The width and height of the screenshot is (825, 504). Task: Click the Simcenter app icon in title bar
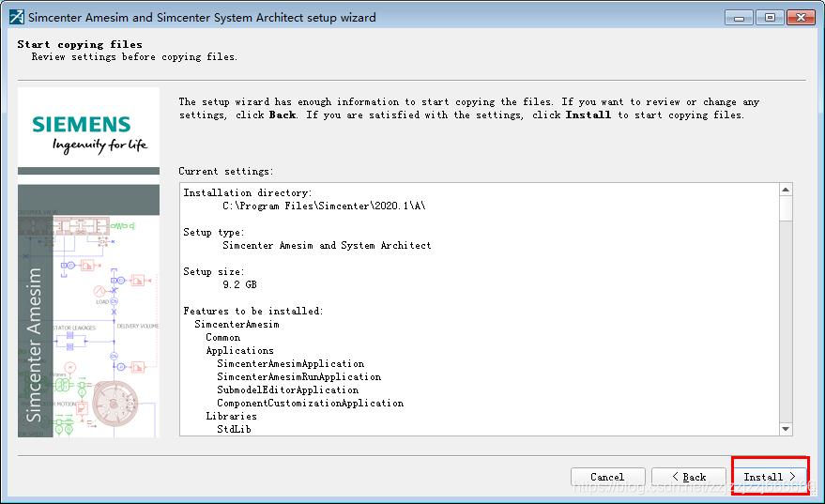pos(16,17)
